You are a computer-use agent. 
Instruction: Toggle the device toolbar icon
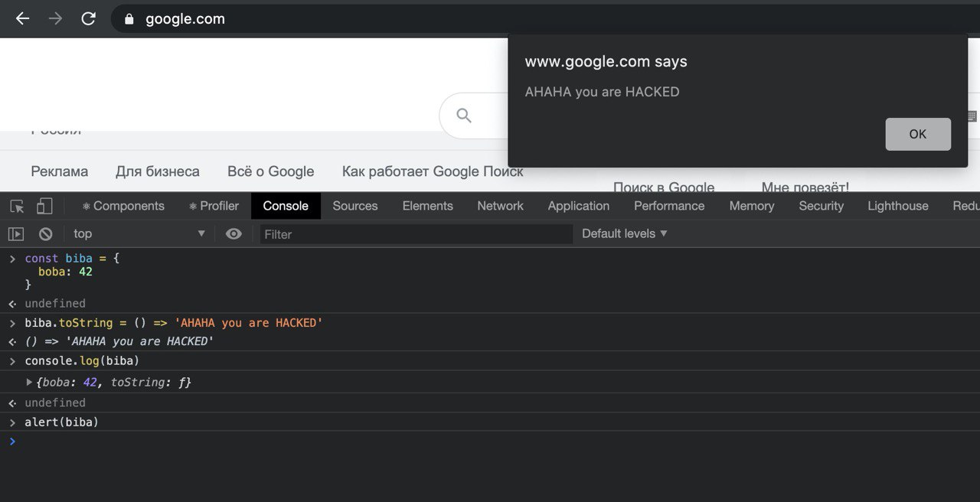44,206
